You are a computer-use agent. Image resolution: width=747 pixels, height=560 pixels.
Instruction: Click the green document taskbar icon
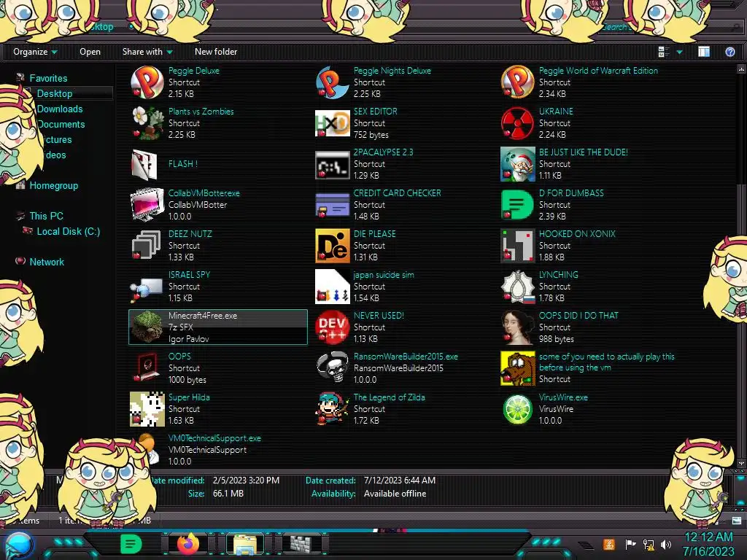pyautogui.click(x=131, y=544)
